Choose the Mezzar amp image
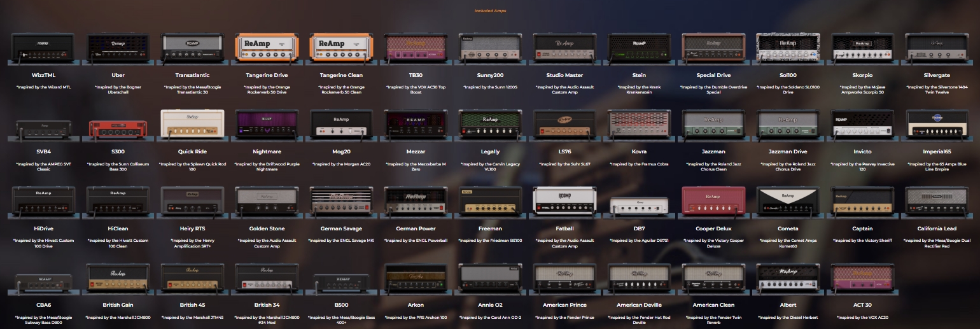980x329 pixels. point(416,124)
